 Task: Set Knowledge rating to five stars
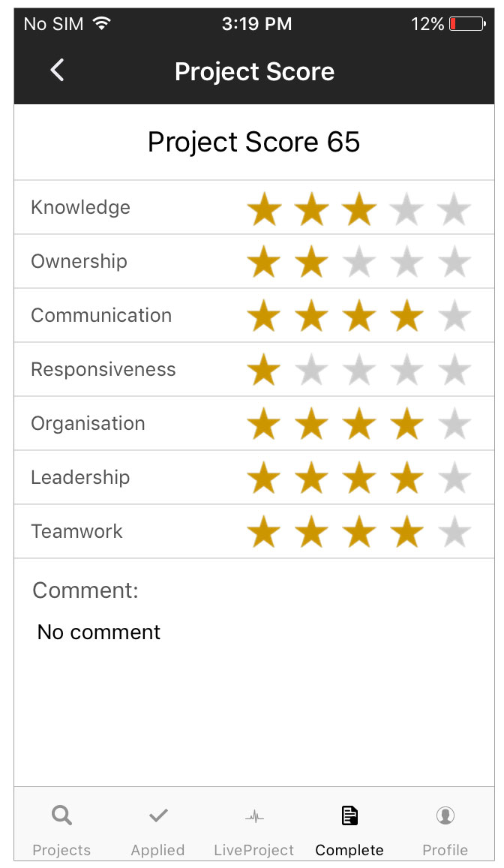pyautogui.click(x=454, y=209)
